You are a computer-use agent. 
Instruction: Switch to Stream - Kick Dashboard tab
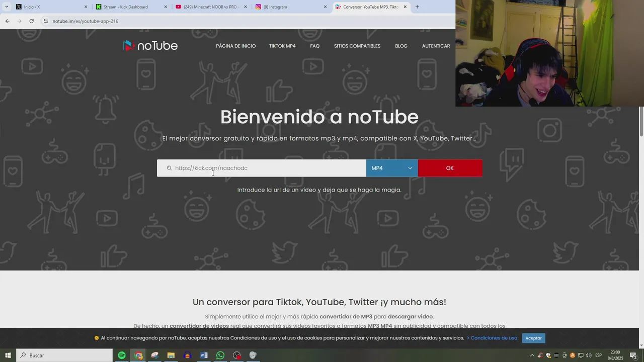tap(131, 7)
